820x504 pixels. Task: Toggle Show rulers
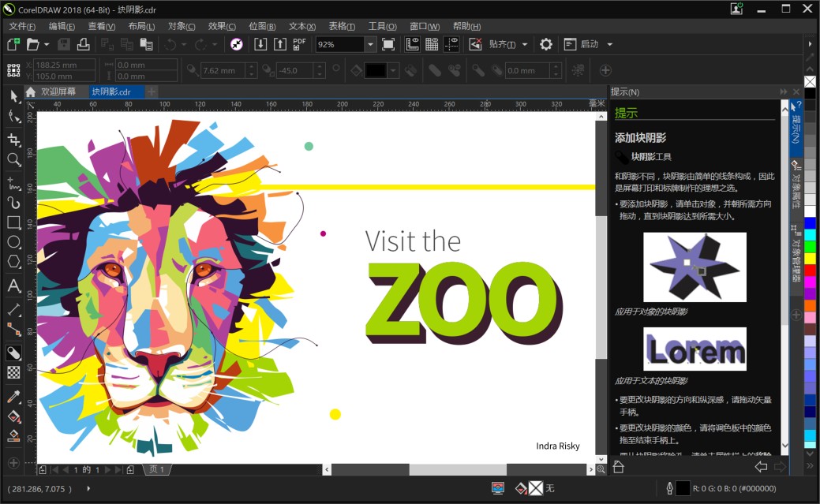tap(412, 44)
